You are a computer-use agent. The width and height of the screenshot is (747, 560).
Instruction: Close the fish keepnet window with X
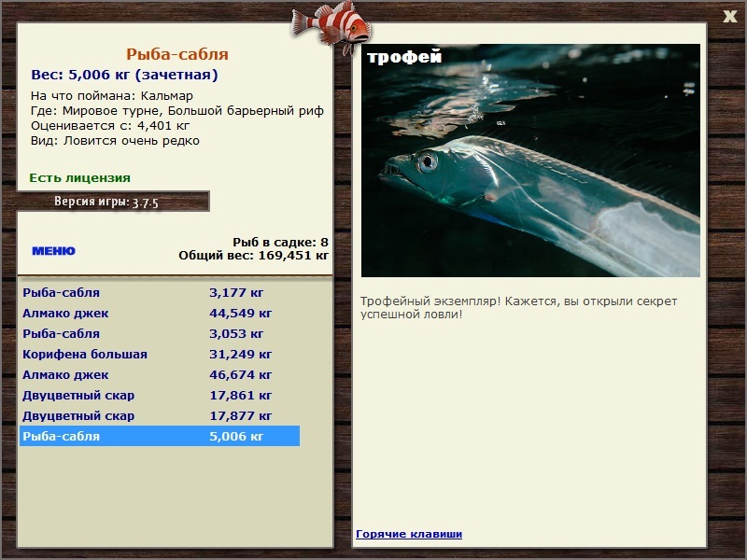point(729,17)
